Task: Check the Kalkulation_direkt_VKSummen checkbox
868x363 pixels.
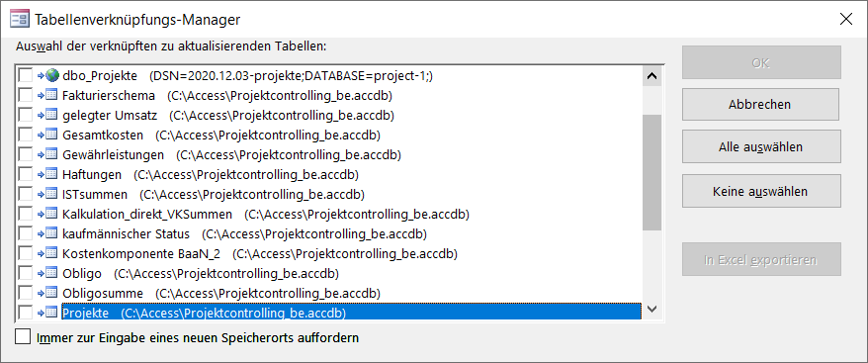Action: [x=26, y=214]
